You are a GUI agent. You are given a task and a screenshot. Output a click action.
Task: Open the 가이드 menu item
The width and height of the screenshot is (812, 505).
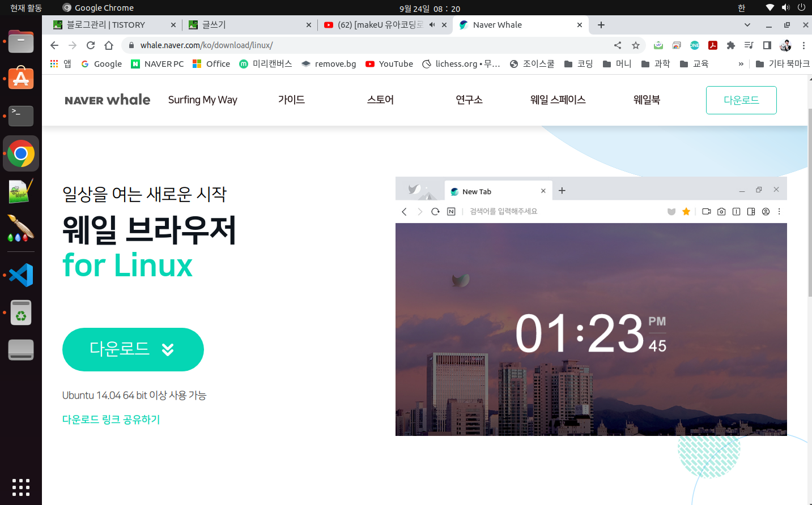[x=292, y=100]
